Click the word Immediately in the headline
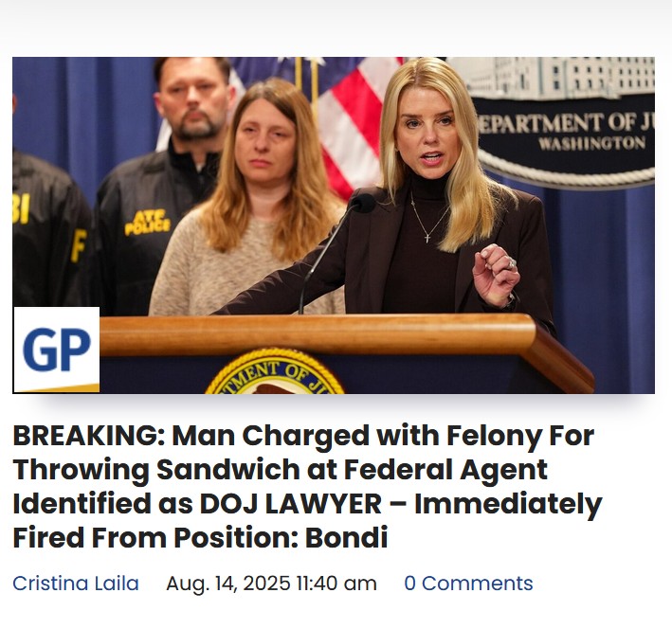The width and height of the screenshot is (672, 629). pyautogui.click(x=508, y=505)
